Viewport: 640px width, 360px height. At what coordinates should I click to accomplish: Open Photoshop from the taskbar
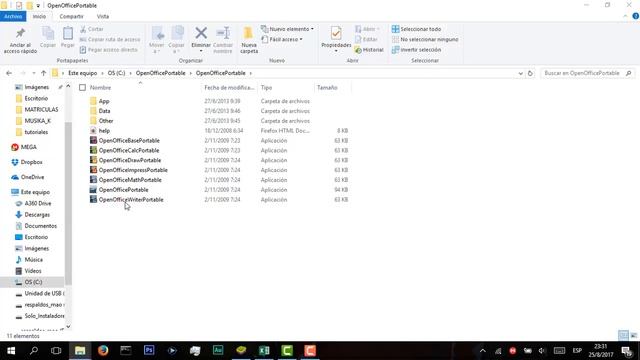tap(149, 350)
